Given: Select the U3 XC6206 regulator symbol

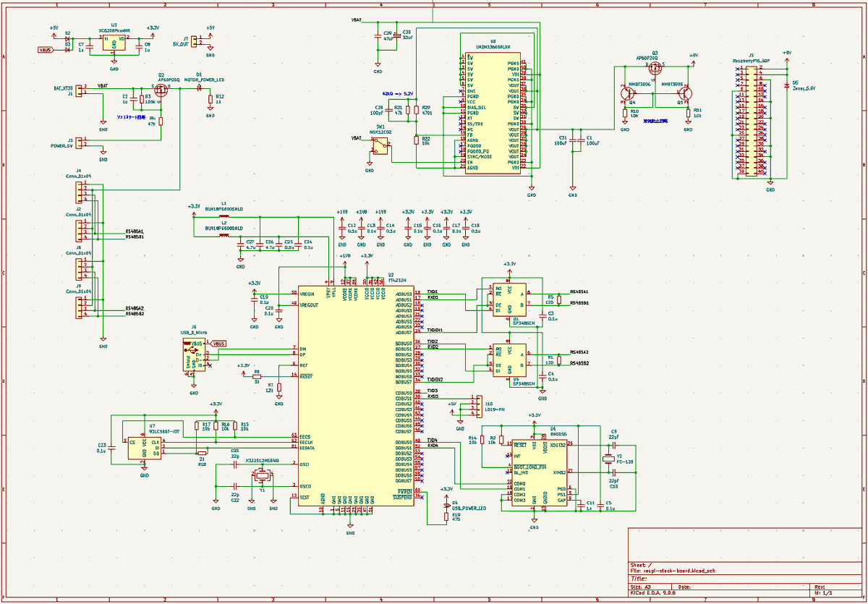Looking at the screenshot, I should (x=114, y=44).
